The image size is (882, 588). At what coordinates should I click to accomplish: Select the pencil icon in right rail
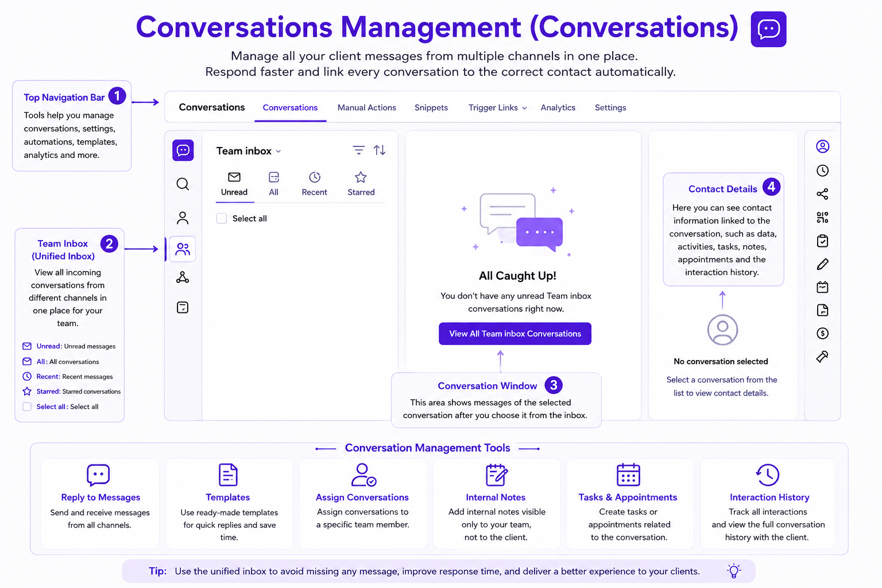(x=822, y=264)
